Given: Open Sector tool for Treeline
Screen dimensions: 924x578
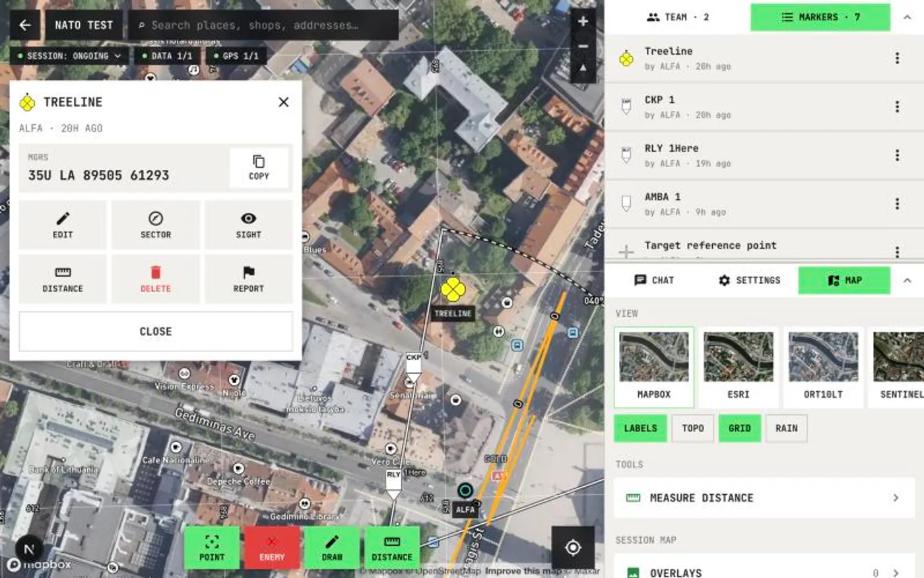Looking at the screenshot, I should 156,225.
